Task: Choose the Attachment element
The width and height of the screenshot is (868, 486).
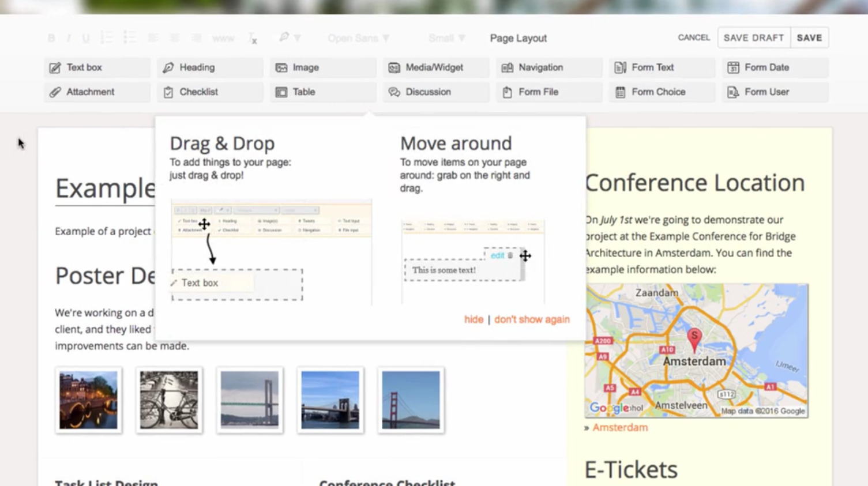Action: click(x=97, y=92)
